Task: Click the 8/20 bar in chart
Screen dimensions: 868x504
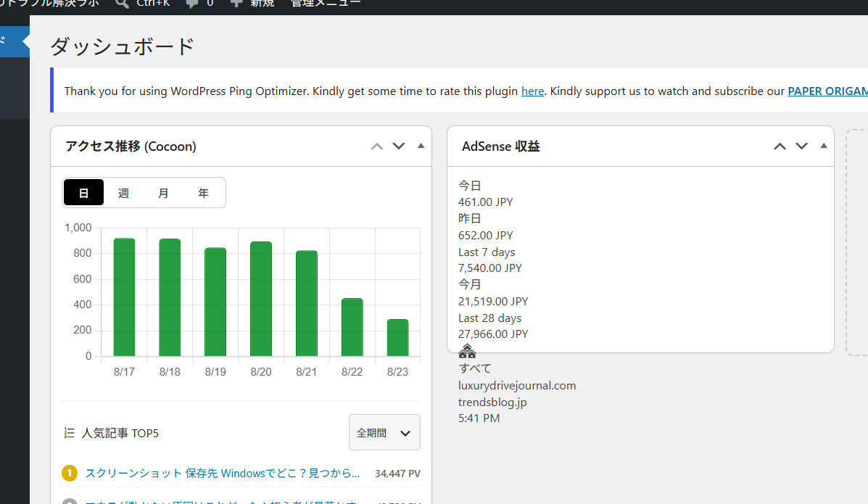Action: tap(261, 299)
